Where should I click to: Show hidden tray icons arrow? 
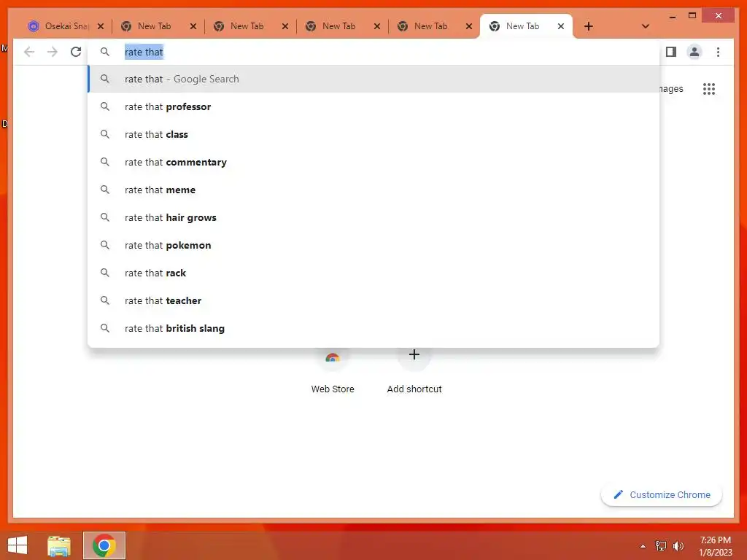[643, 546]
